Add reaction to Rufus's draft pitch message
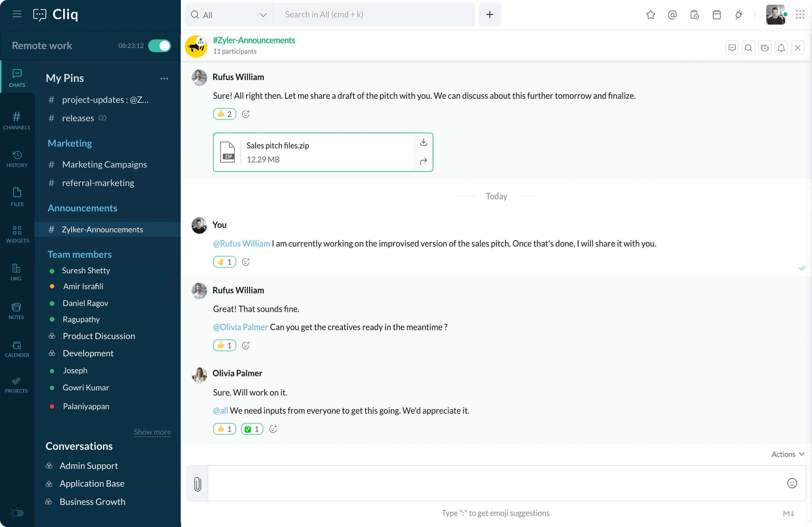 click(246, 114)
